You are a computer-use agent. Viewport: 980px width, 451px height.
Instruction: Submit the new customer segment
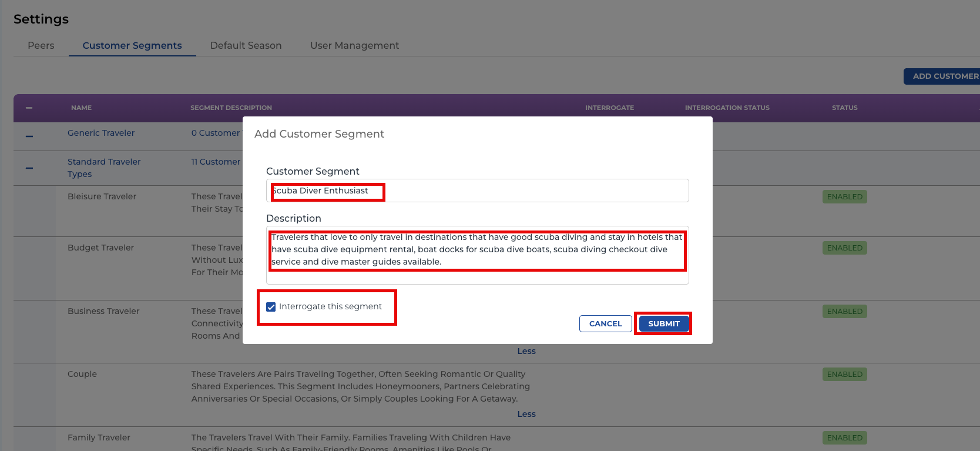point(663,324)
